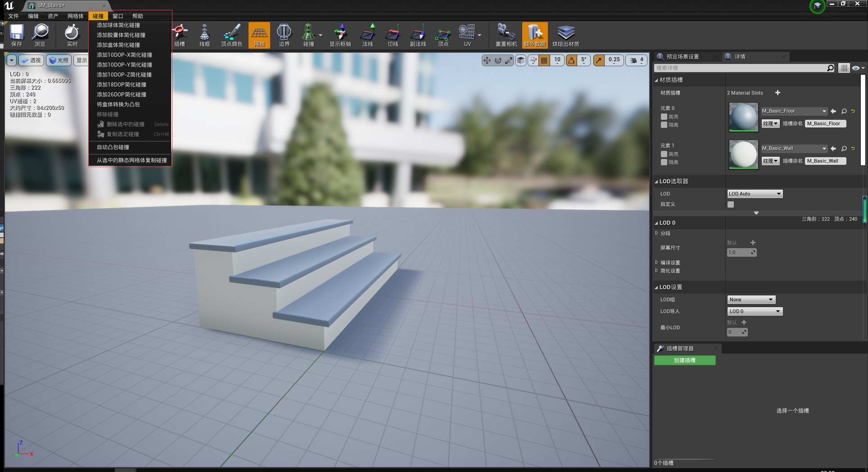868x472 pixels.
Task: Open the LOD Auto dropdown
Action: point(755,194)
